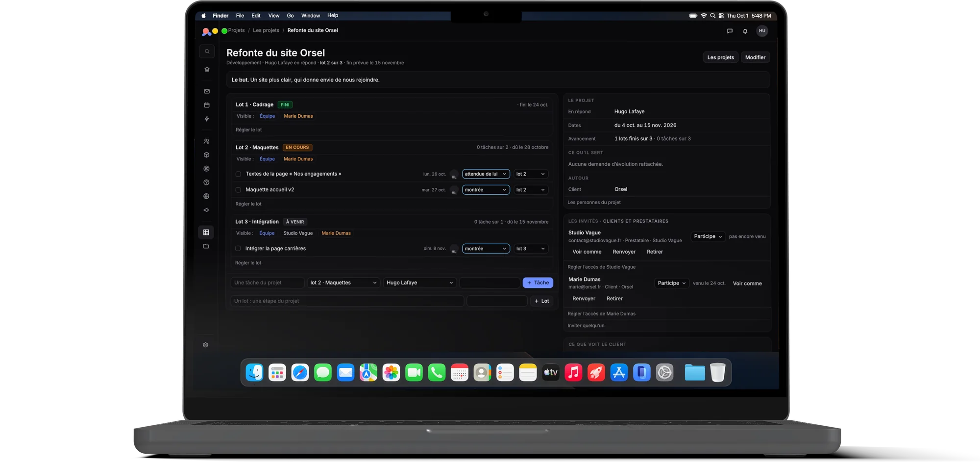Click the 'Modifier' button
980x462 pixels.
(755, 57)
